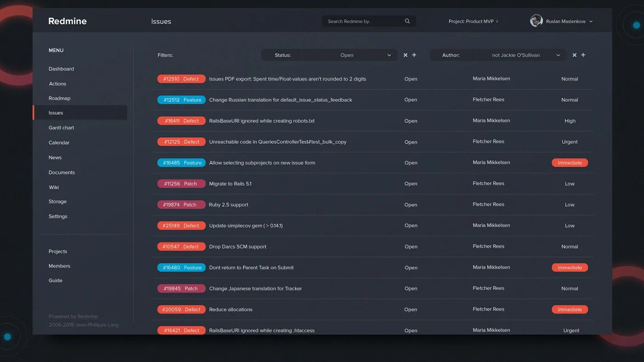Go to Storage in the sidebar
The height and width of the screenshot is (362, 644).
pyautogui.click(x=57, y=202)
